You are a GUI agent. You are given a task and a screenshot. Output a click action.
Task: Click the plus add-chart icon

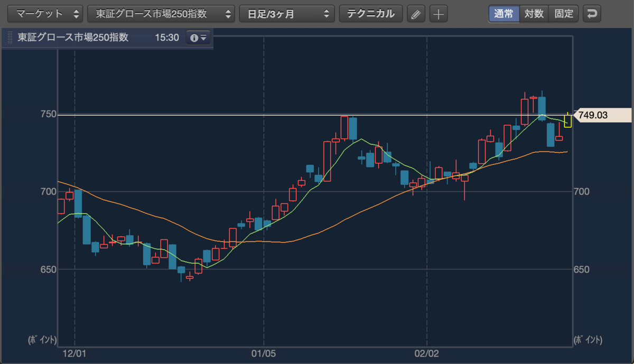(x=439, y=14)
